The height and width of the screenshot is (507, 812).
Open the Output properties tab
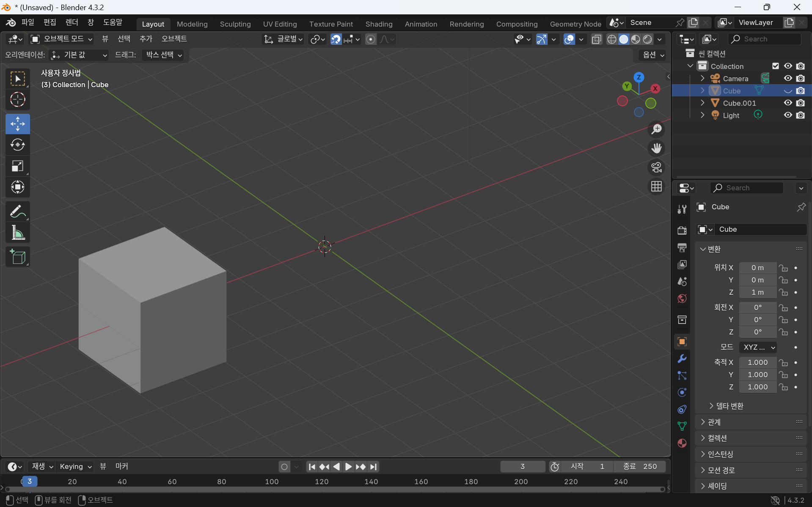(x=682, y=247)
